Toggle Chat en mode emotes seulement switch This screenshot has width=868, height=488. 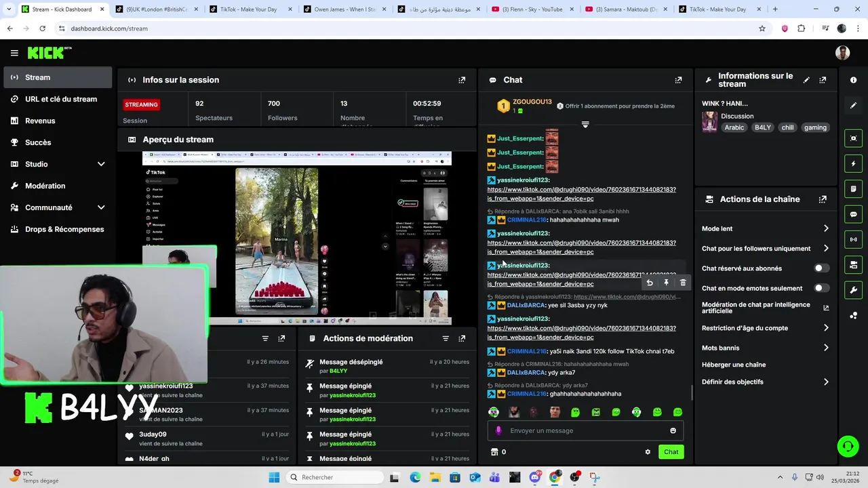[x=821, y=288]
